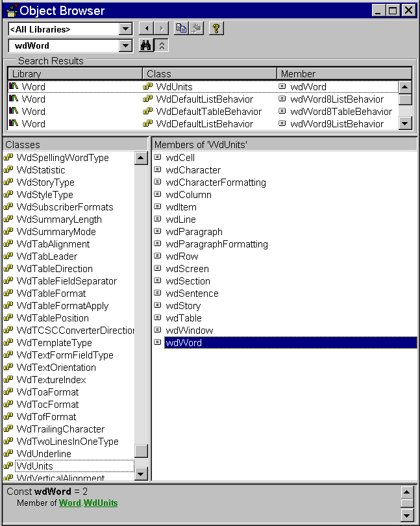Image resolution: width=420 pixels, height=526 pixels.
Task: Click in the wdWord search text field
Action: click(x=64, y=46)
